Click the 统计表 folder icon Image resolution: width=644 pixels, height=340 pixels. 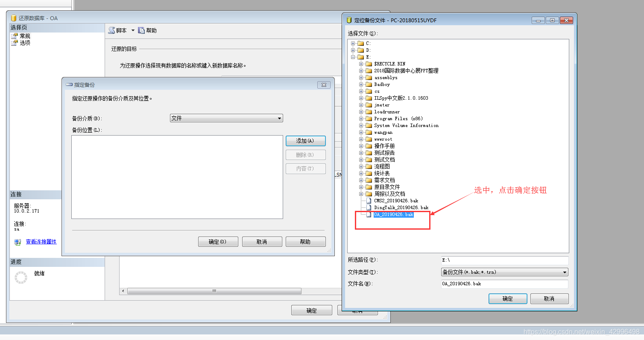pyautogui.click(x=369, y=173)
